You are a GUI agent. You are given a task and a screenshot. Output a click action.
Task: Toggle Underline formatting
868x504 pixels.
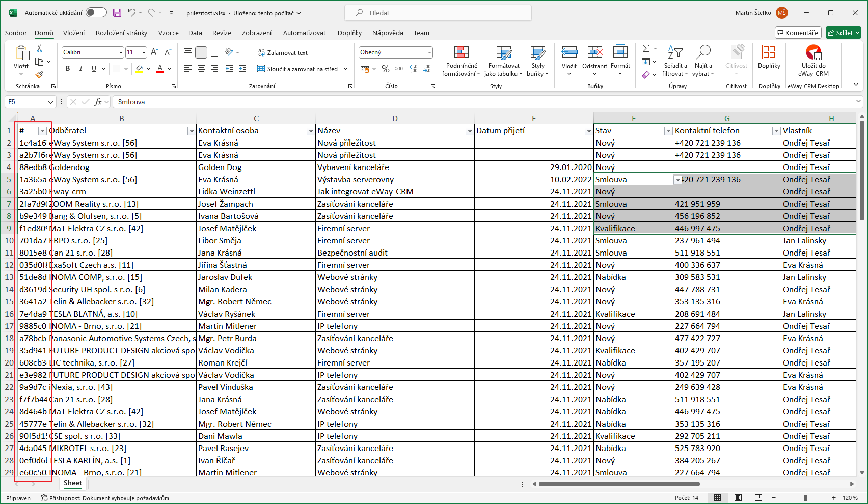pos(94,69)
